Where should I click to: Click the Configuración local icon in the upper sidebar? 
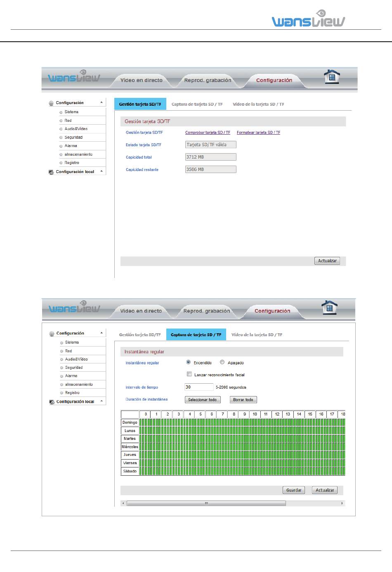tap(51, 172)
